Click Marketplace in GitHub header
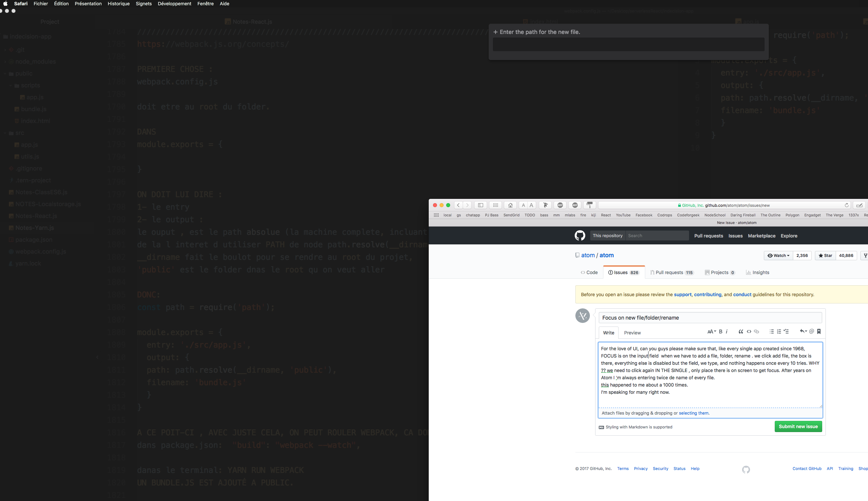868x501 pixels. pyautogui.click(x=762, y=236)
